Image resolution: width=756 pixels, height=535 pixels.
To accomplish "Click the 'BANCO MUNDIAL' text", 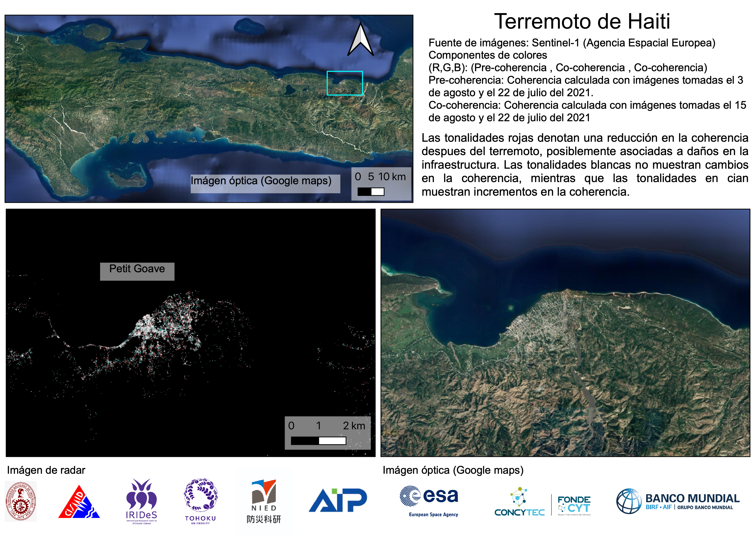I will point(692,498).
